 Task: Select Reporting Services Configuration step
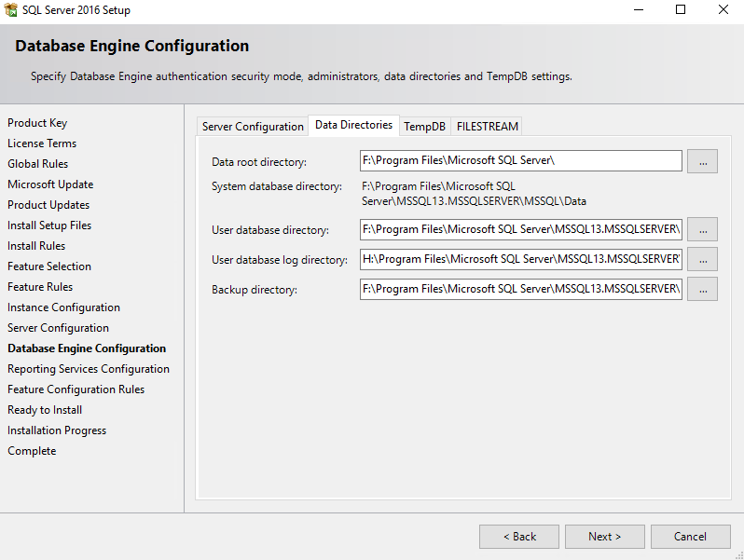[89, 369]
